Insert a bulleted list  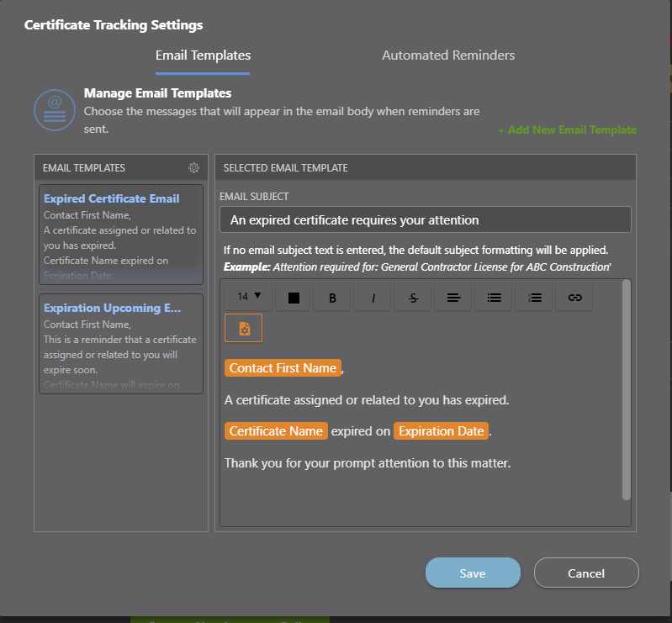(494, 298)
